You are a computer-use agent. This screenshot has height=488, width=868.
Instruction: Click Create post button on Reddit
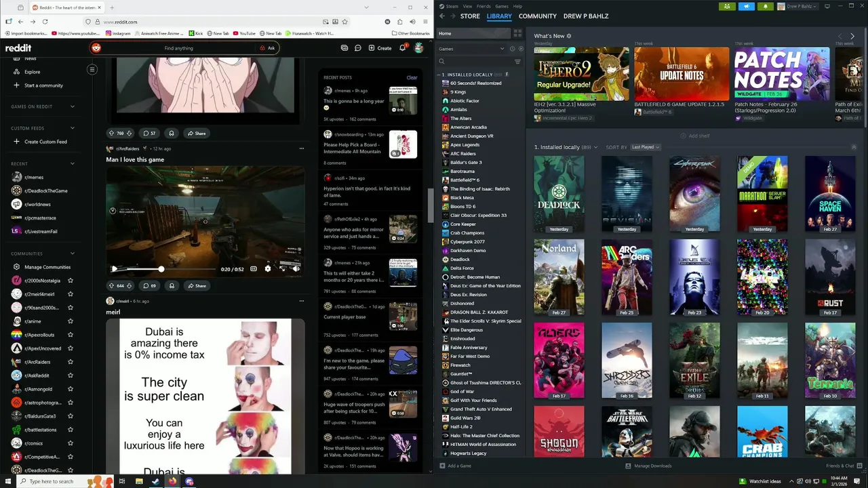(x=380, y=48)
